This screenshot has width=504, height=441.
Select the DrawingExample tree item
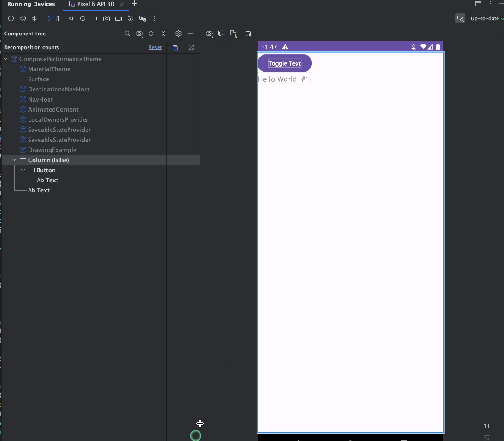(52, 150)
